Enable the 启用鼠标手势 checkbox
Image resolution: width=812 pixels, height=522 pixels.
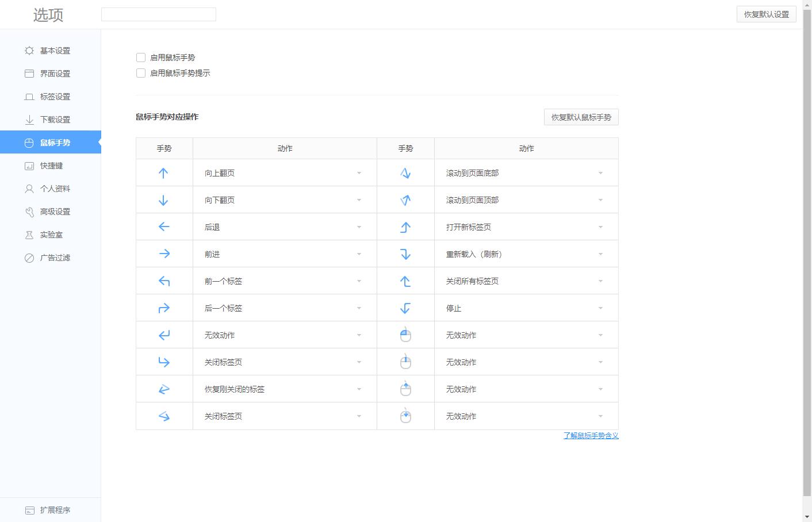(x=140, y=57)
